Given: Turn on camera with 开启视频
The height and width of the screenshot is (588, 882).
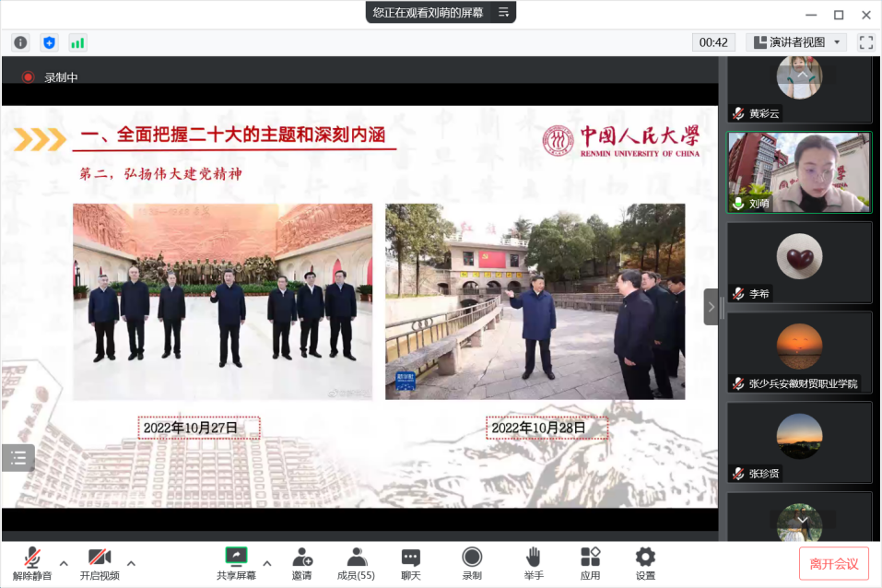Looking at the screenshot, I should pyautogui.click(x=100, y=563).
